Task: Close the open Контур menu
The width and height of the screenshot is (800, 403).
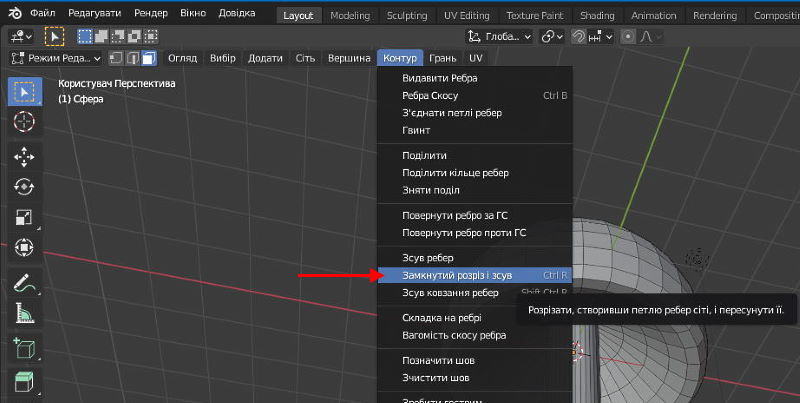Action: pyautogui.click(x=400, y=58)
